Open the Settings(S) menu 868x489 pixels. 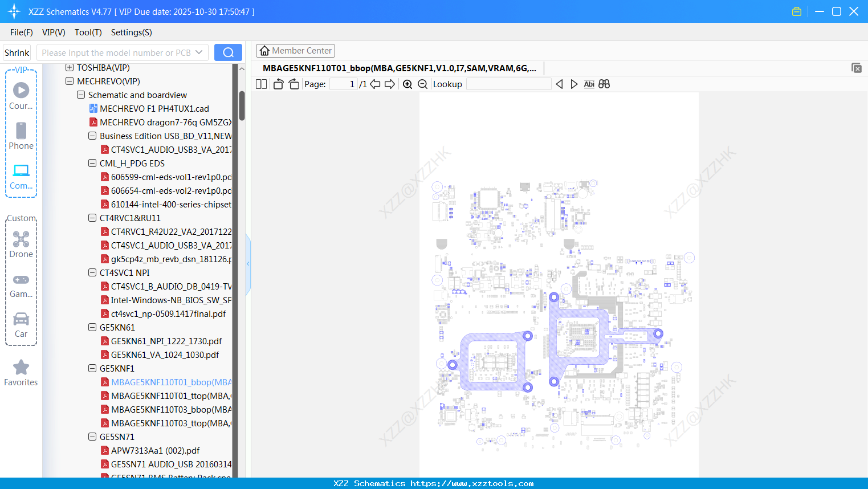tap(132, 32)
